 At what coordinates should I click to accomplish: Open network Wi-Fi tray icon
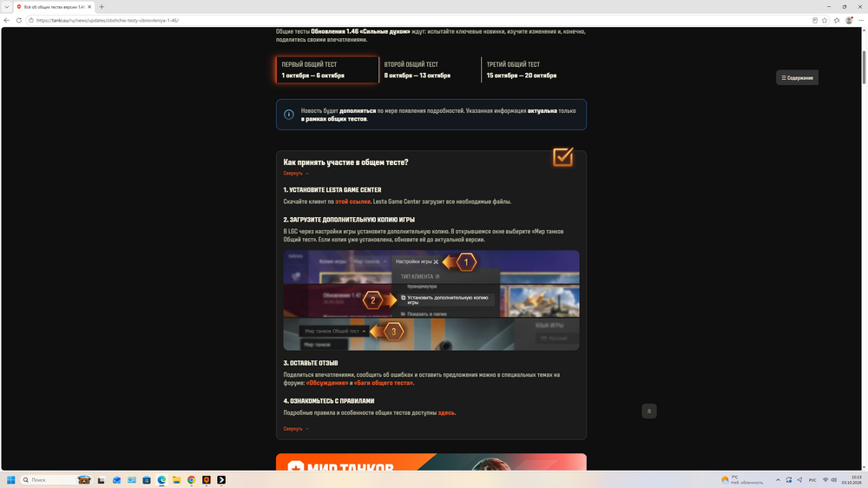click(825, 480)
